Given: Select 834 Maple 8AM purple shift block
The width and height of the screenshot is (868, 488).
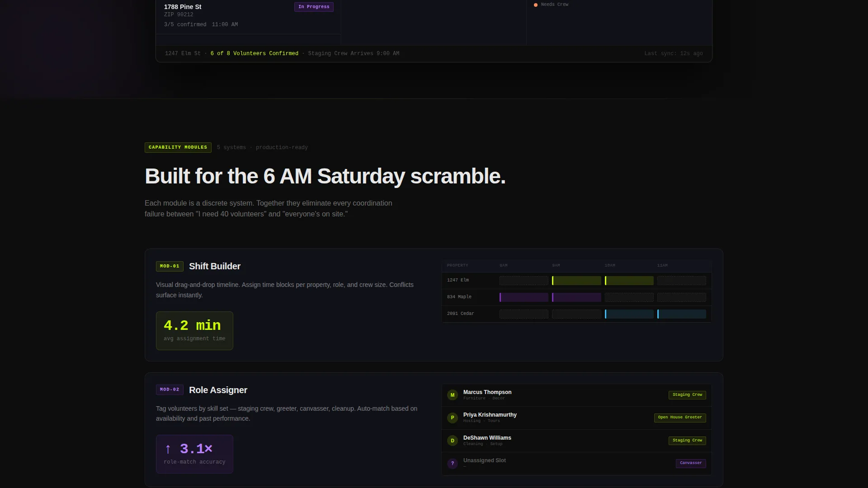Looking at the screenshot, I should (x=524, y=297).
